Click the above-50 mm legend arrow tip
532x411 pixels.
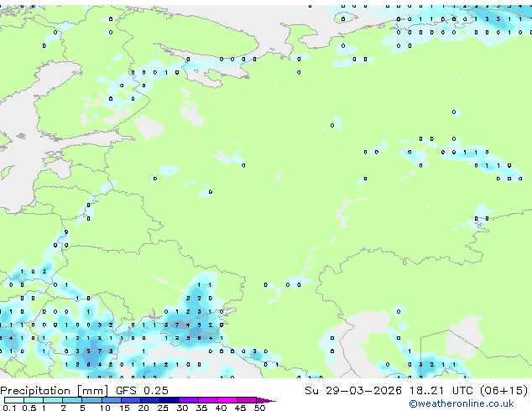click(x=266, y=400)
